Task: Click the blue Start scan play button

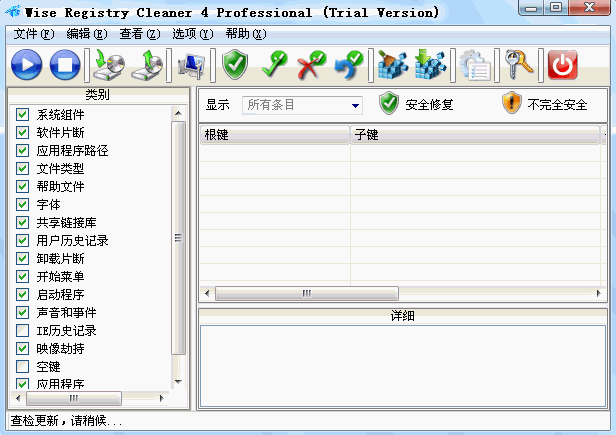Action: tap(27, 65)
